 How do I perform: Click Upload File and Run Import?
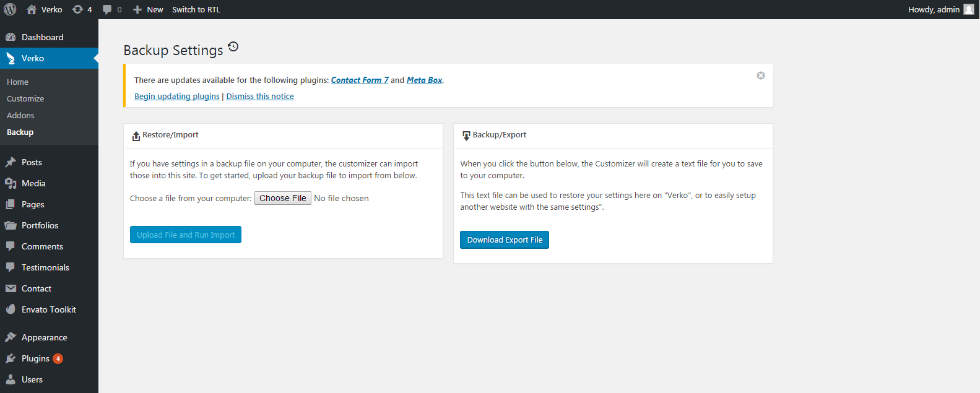(x=186, y=235)
